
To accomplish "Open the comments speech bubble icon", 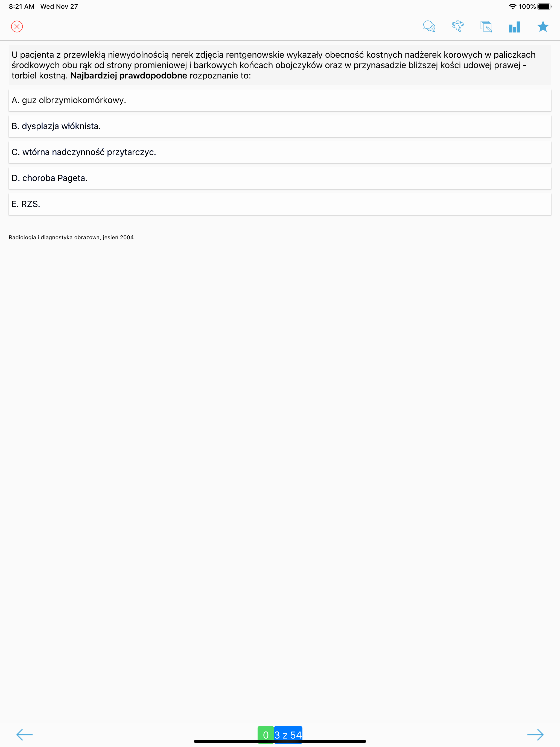I will point(429,26).
